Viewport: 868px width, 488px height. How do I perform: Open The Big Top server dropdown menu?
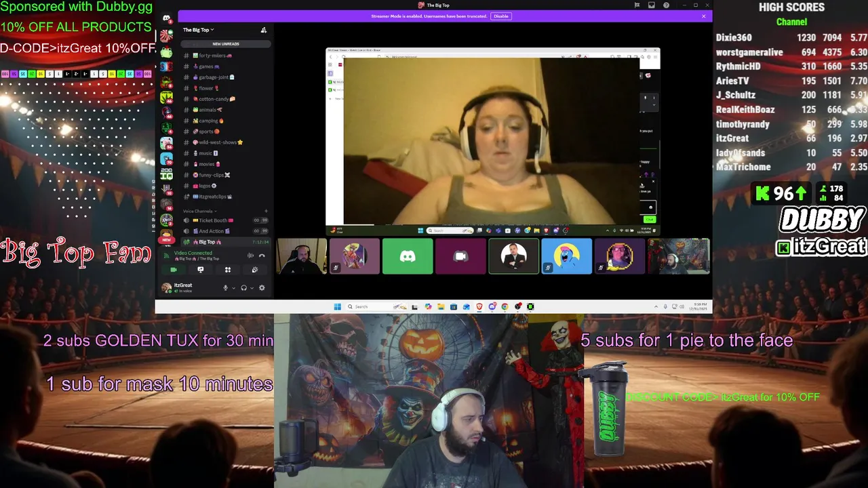pos(198,30)
